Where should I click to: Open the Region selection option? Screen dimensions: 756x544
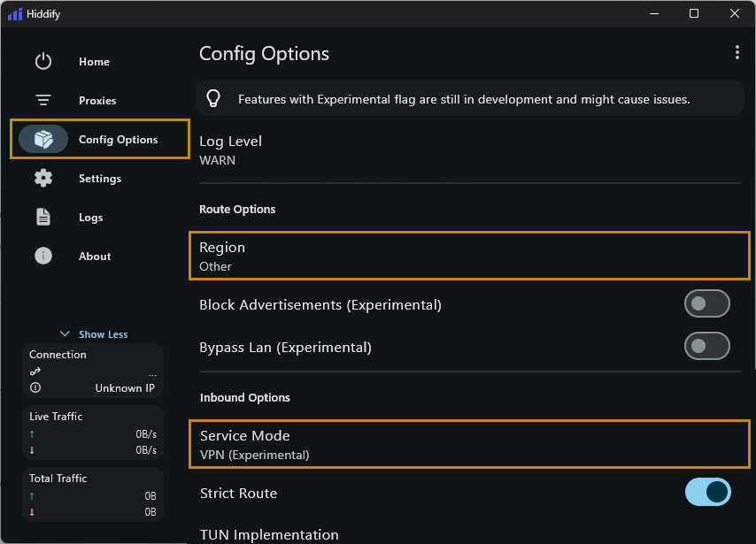click(469, 256)
